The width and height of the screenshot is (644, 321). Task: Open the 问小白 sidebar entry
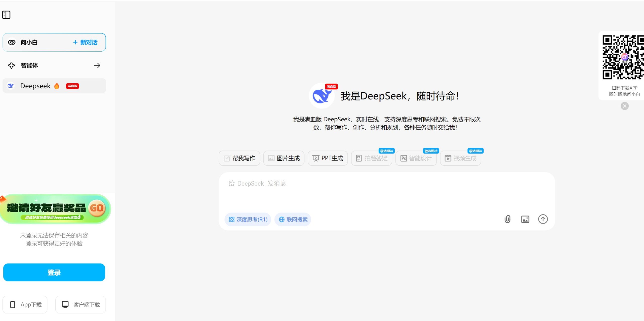(29, 42)
